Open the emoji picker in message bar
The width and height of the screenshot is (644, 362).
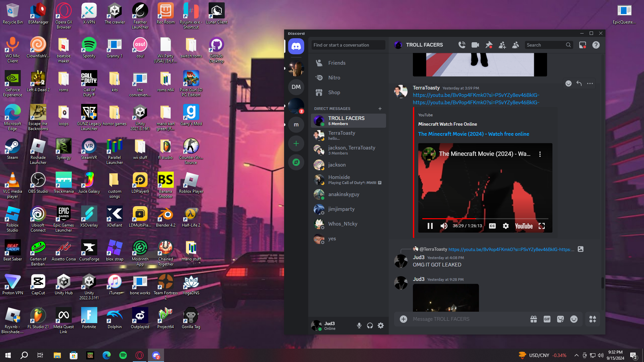574,319
